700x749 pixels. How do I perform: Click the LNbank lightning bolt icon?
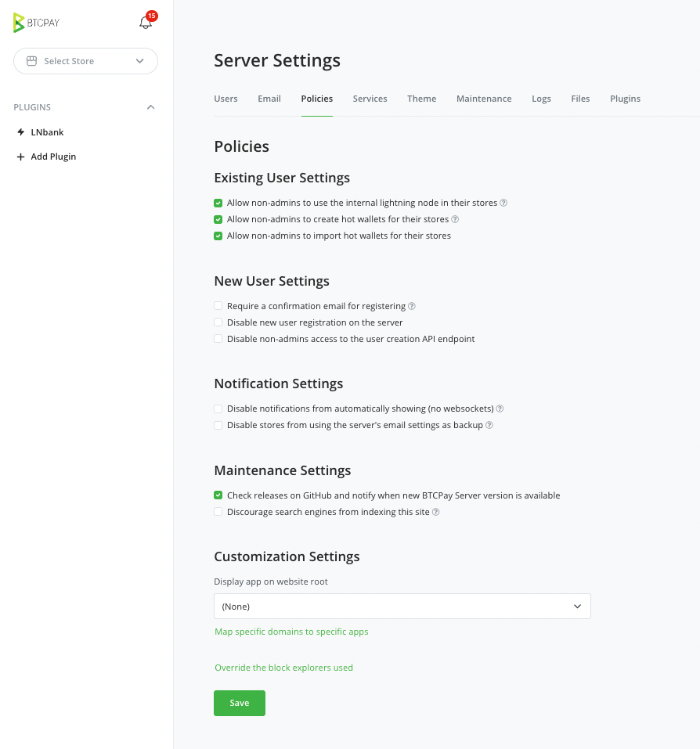click(20, 132)
